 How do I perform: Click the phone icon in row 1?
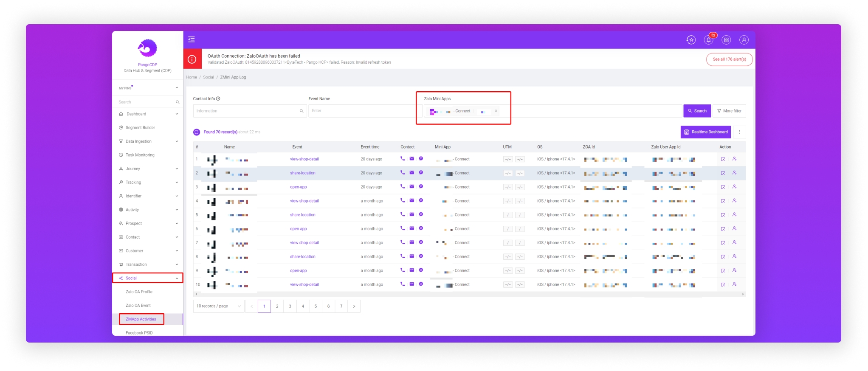click(x=403, y=159)
